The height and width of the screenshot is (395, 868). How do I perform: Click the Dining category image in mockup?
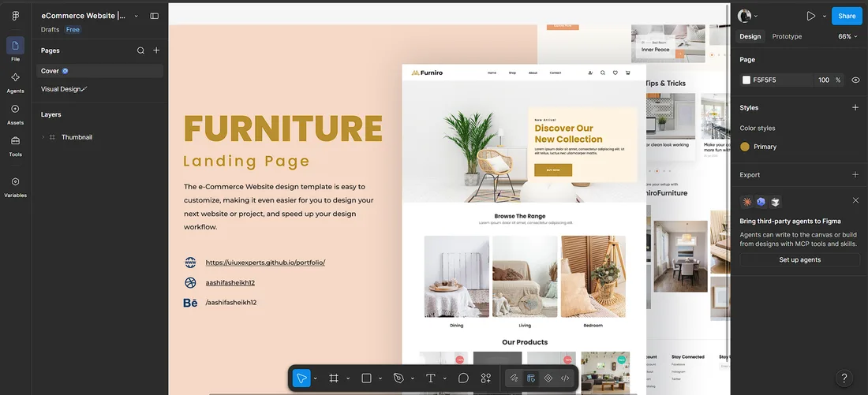[x=457, y=277]
